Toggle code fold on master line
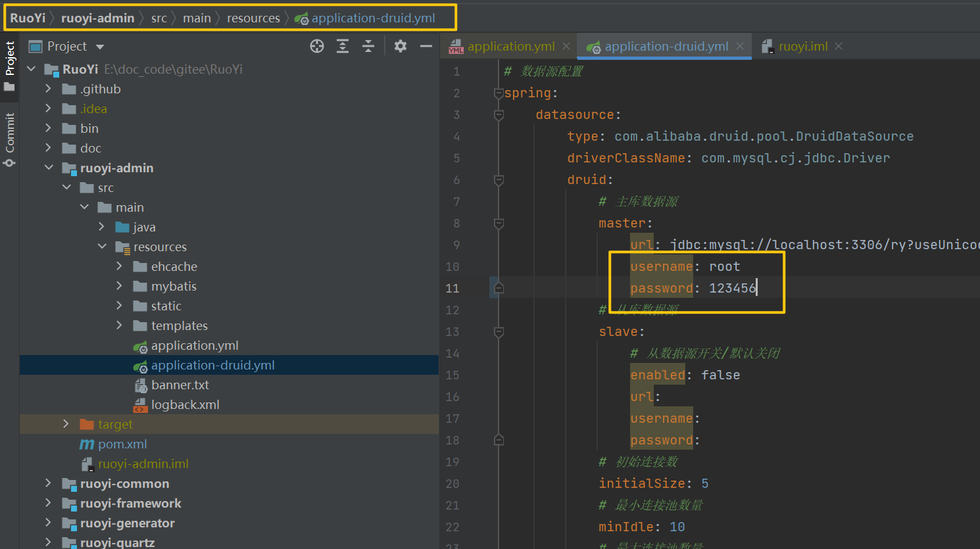This screenshot has width=980, height=549. point(499,224)
